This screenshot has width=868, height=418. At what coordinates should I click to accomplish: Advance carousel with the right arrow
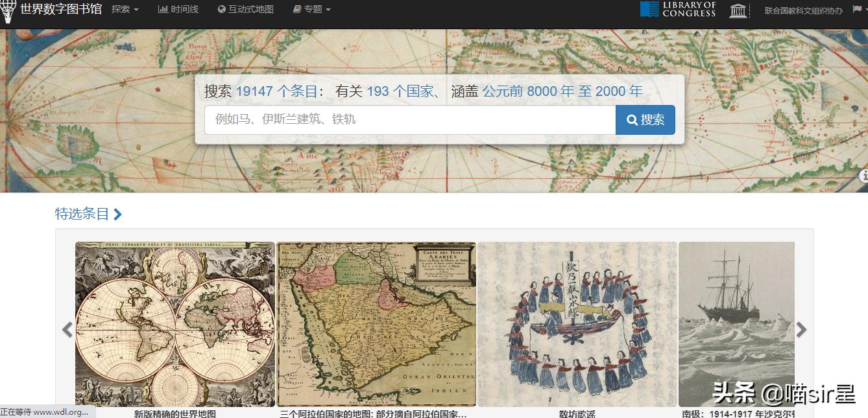coord(801,330)
